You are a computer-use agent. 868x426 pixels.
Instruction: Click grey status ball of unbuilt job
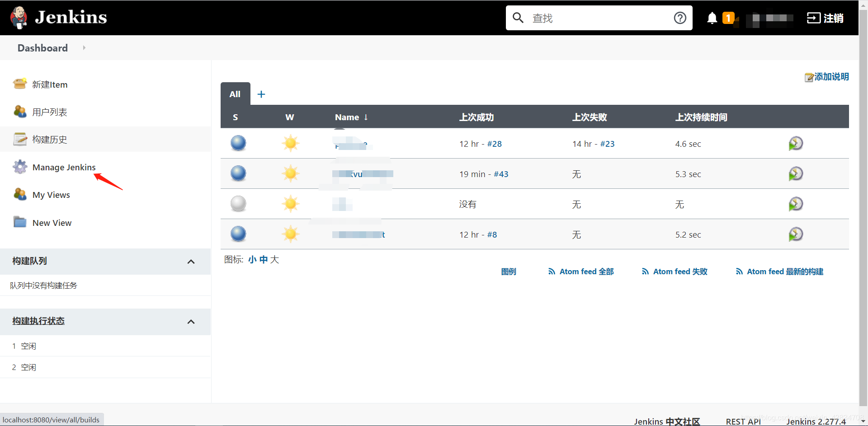[238, 204]
